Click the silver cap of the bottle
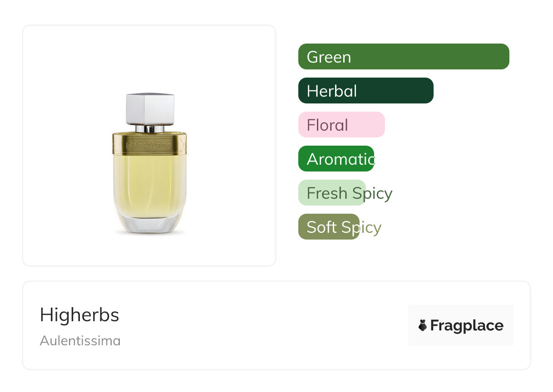 point(150,109)
